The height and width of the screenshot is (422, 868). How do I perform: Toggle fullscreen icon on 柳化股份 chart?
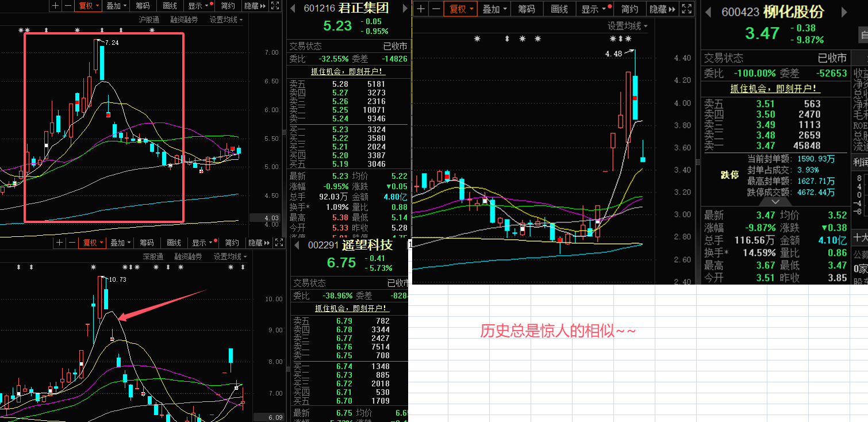point(687,9)
